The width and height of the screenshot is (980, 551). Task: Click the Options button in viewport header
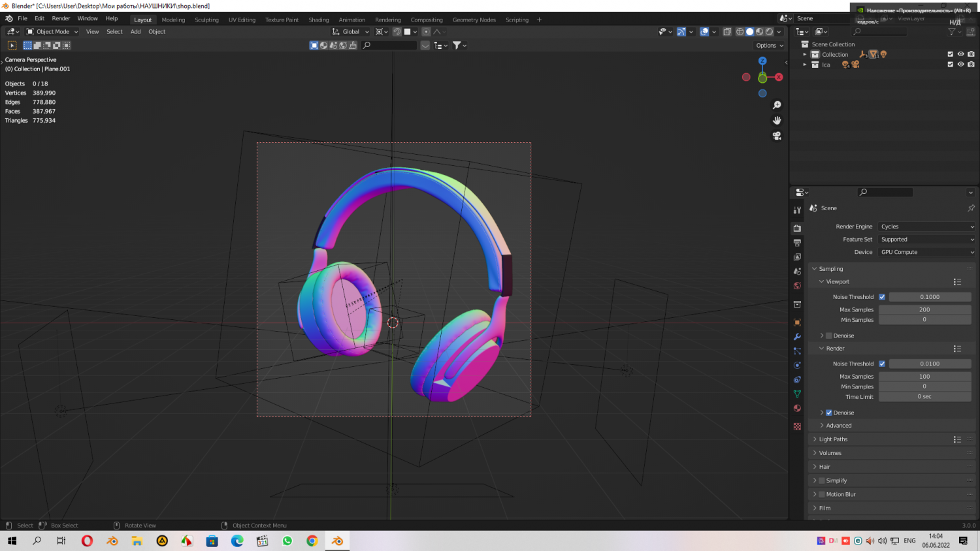(769, 45)
